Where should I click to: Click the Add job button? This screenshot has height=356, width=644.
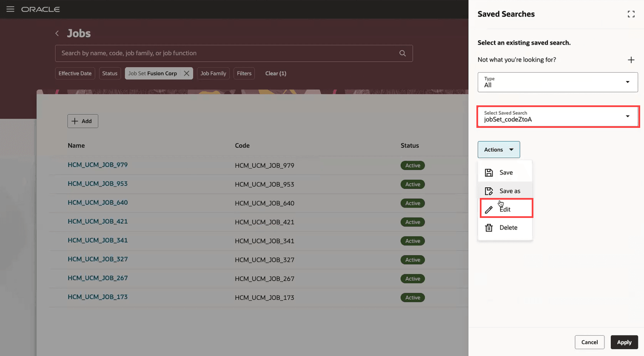tap(83, 121)
